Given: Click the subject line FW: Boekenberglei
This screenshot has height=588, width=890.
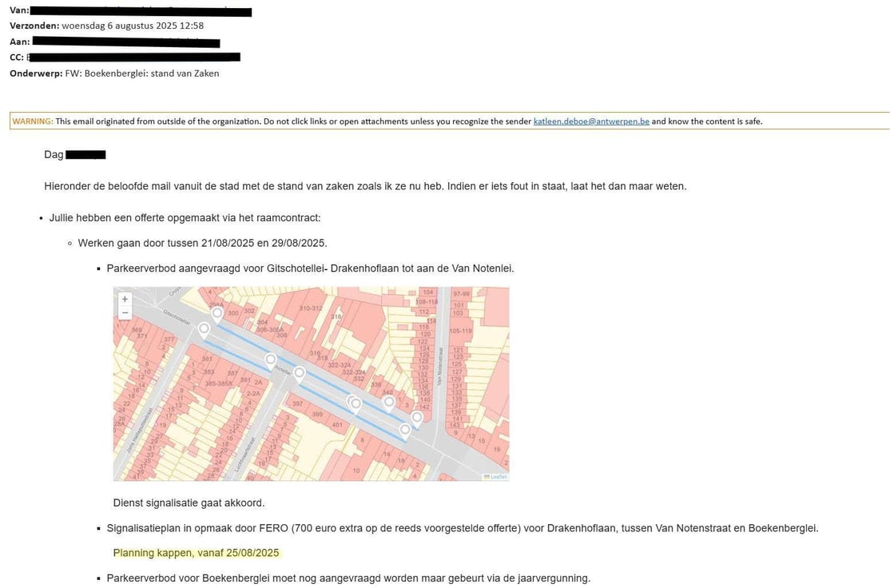Looking at the screenshot, I should 142,73.
